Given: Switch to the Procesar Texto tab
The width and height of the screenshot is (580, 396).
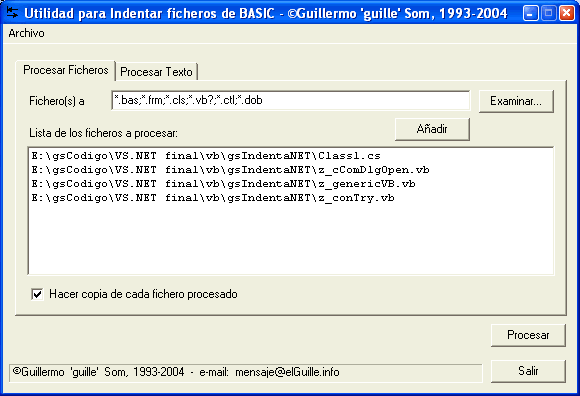Looking at the screenshot, I should (156, 71).
